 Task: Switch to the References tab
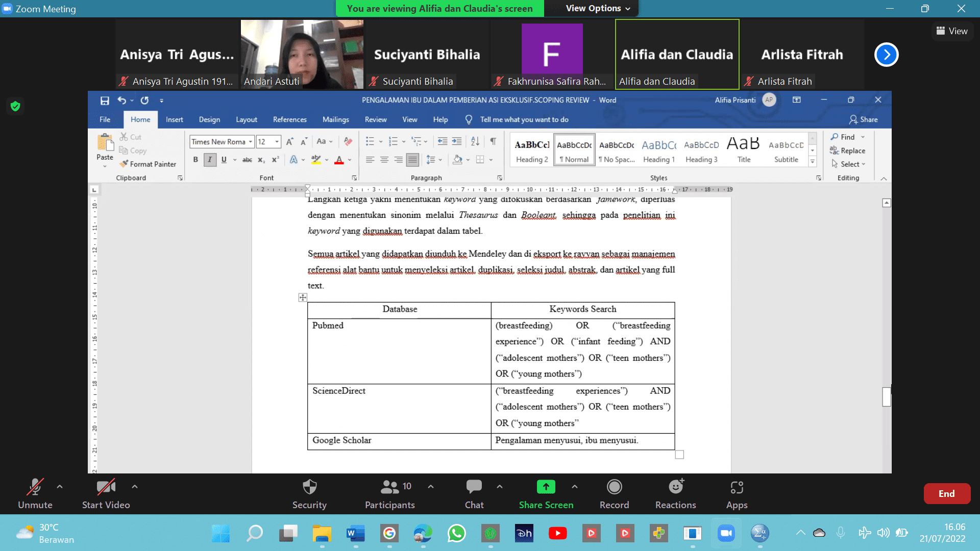290,119
